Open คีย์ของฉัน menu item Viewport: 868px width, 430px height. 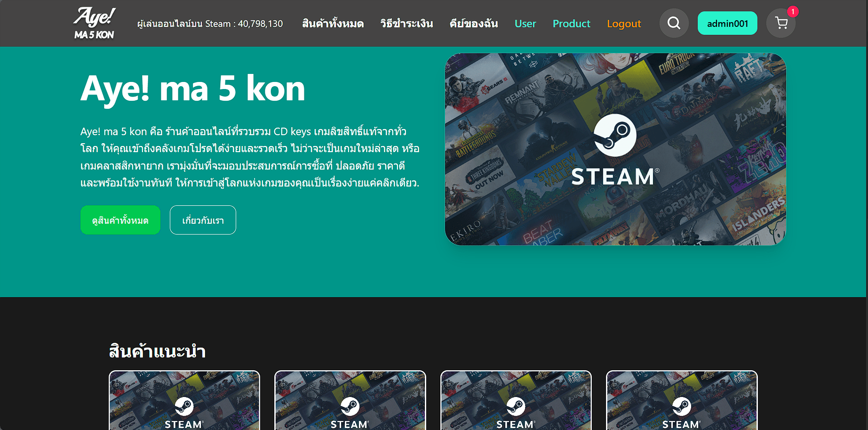click(x=473, y=24)
